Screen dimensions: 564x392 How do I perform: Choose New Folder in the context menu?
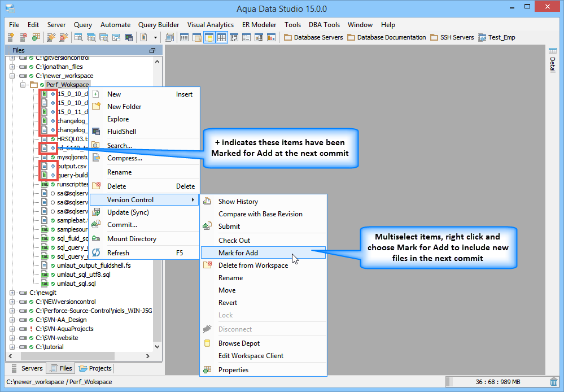coord(144,107)
